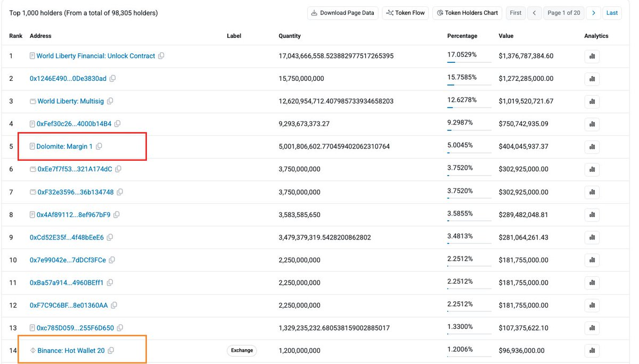Open analytics for rank 10 holder
Screen dimensions: 639x364
(x=592, y=260)
